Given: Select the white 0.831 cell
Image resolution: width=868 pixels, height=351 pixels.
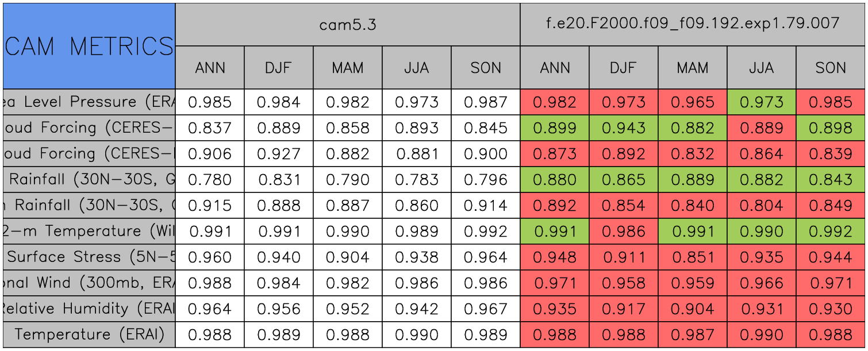Looking at the screenshot, I should pos(279,180).
